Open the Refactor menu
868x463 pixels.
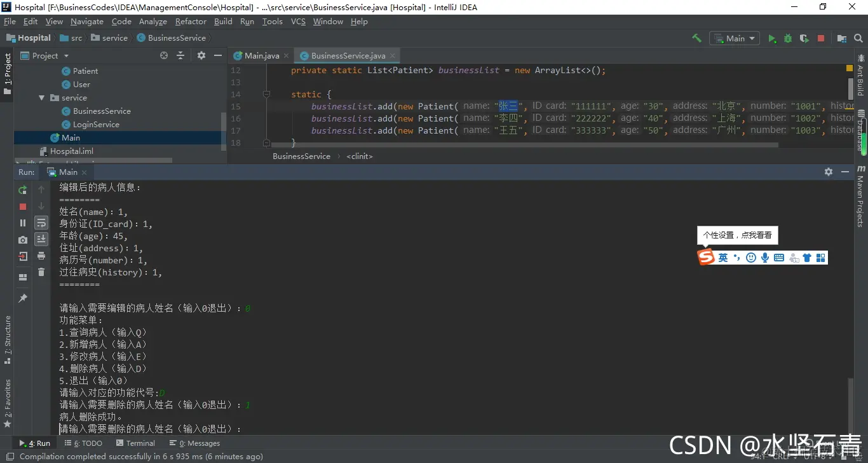191,21
